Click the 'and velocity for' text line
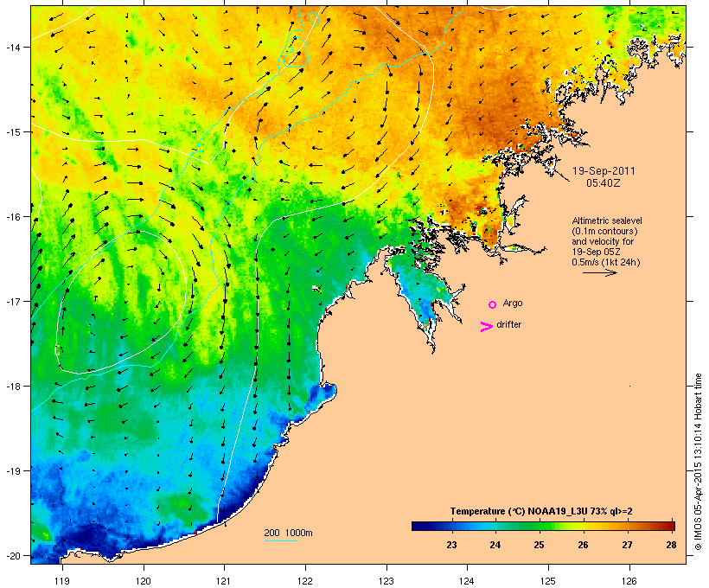The image size is (709, 588). (603, 241)
